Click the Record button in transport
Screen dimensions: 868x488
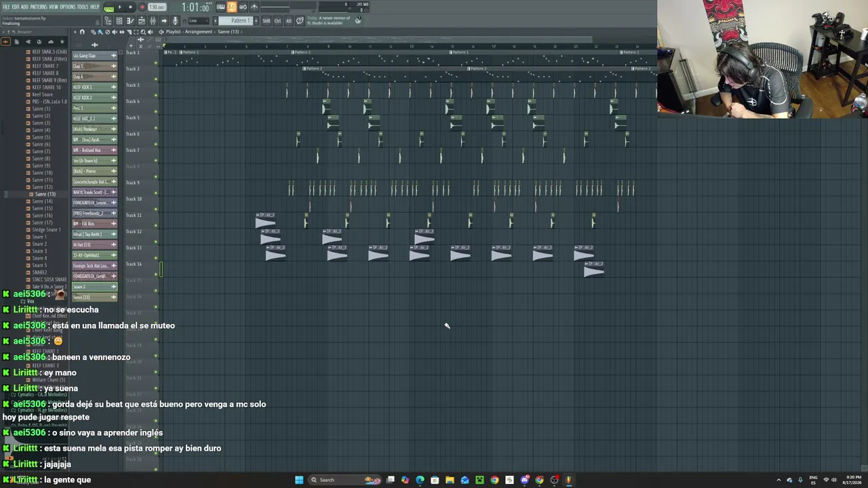click(142, 7)
